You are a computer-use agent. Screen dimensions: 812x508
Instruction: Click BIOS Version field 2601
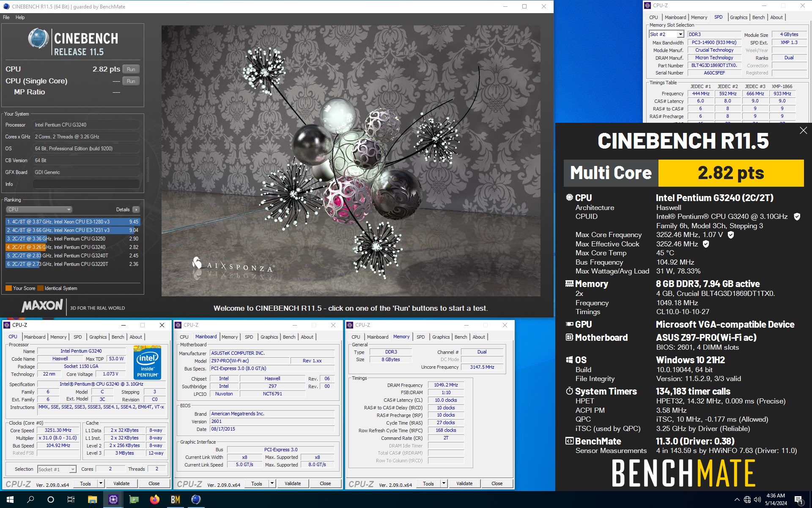(x=272, y=421)
